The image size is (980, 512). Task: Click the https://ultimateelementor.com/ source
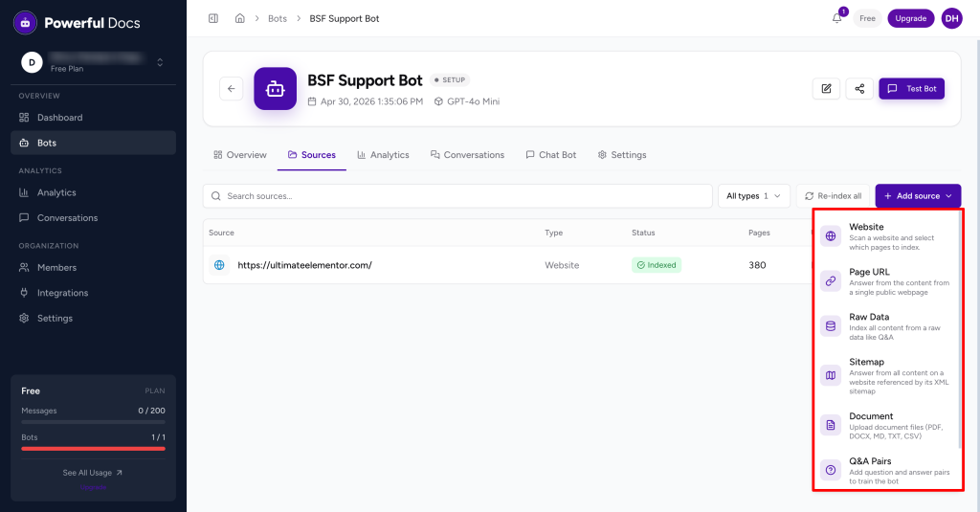point(304,265)
